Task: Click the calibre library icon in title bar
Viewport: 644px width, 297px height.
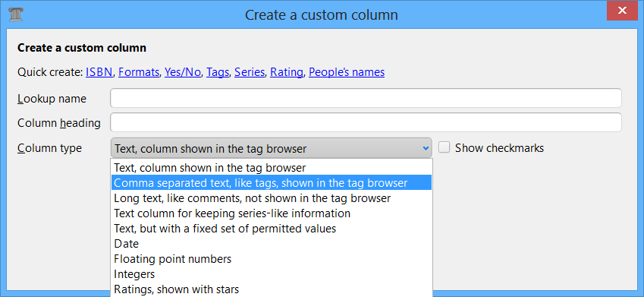Action: pos(16,14)
